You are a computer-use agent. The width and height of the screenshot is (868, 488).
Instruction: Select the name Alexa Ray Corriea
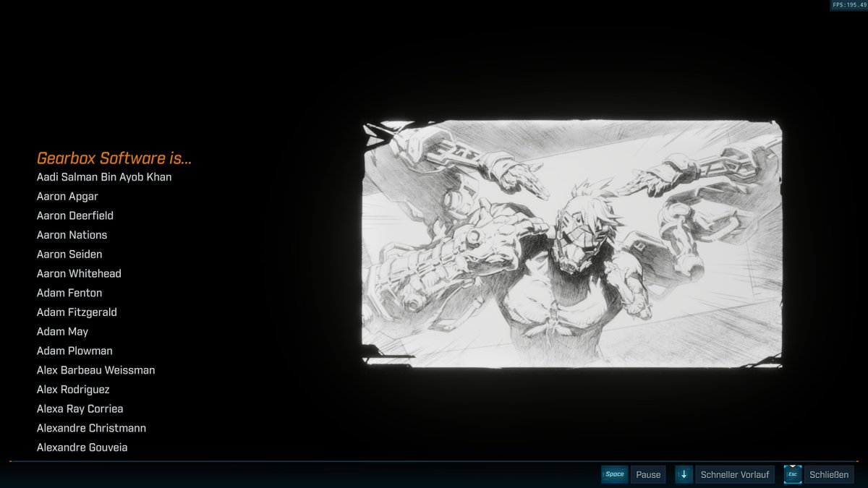(x=80, y=408)
